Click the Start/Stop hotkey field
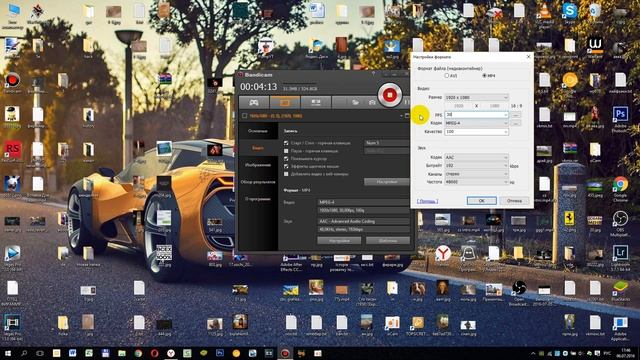Screen dimensions: 640x360 [387, 143]
